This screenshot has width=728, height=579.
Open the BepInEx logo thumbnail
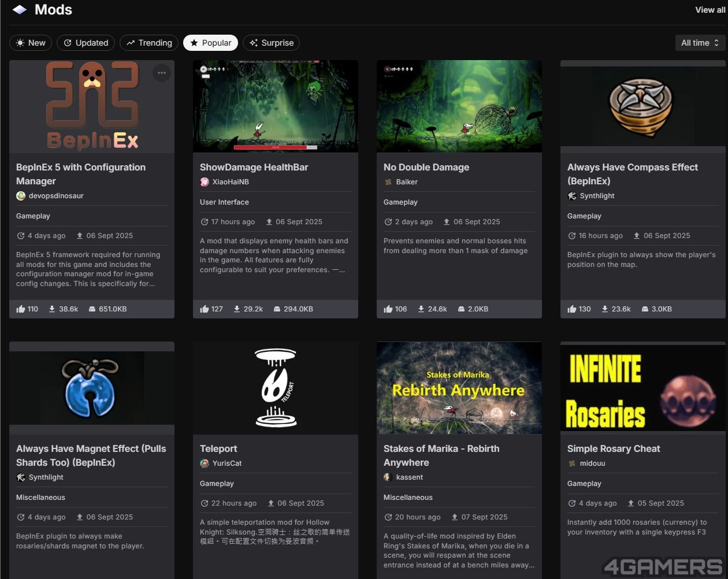(x=92, y=106)
